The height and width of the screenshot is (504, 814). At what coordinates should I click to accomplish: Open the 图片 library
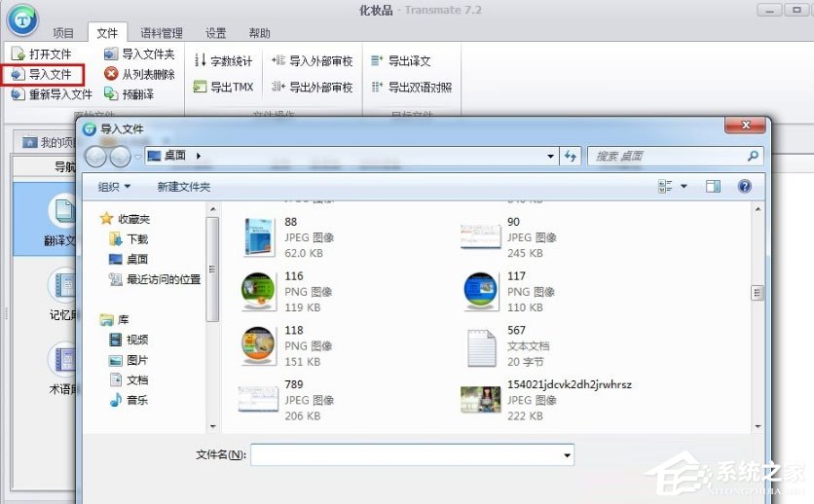(x=129, y=360)
